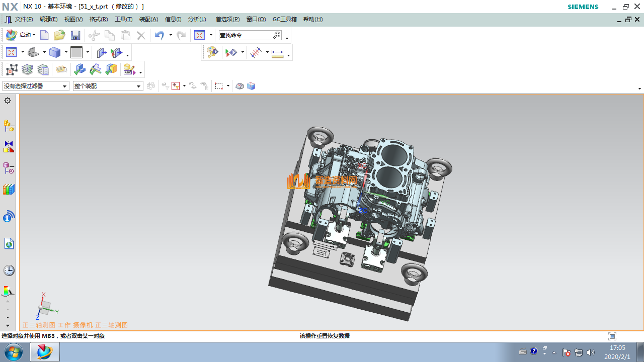Open the Assembly Navigator sidebar tab
The height and width of the screenshot is (362, 644).
pyautogui.click(x=9, y=126)
